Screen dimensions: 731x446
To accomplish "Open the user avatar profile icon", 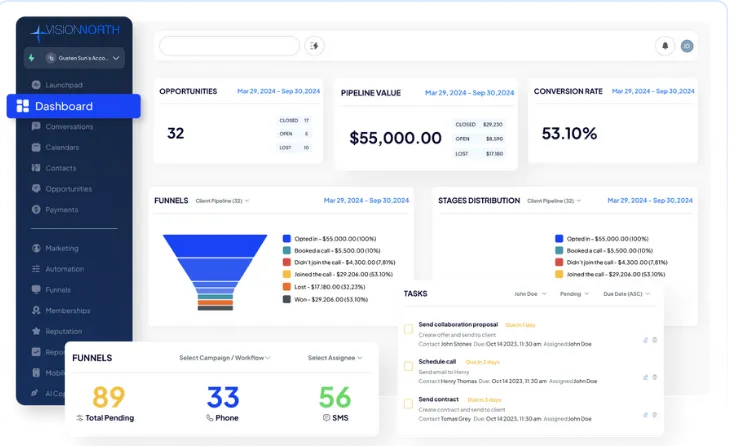I will coord(687,46).
